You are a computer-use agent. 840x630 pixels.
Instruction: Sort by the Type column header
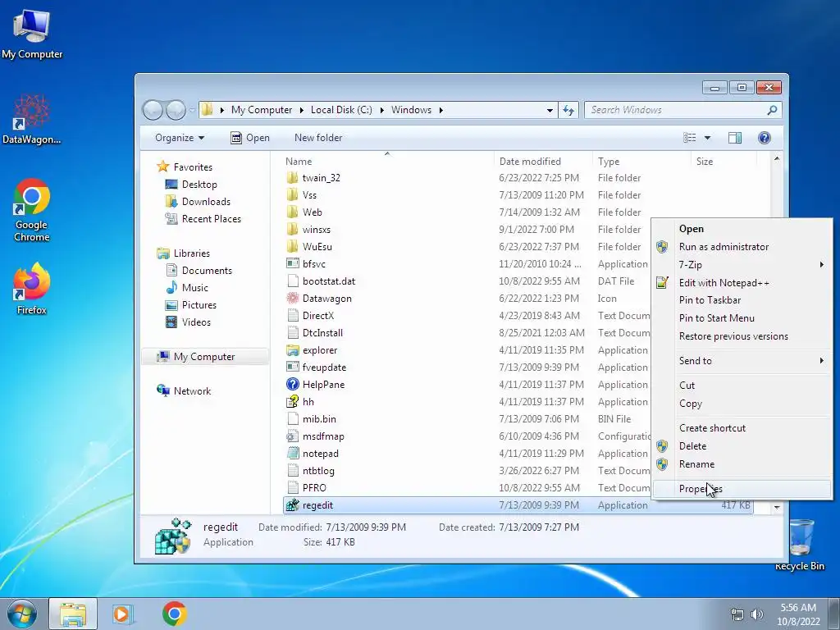point(641,162)
